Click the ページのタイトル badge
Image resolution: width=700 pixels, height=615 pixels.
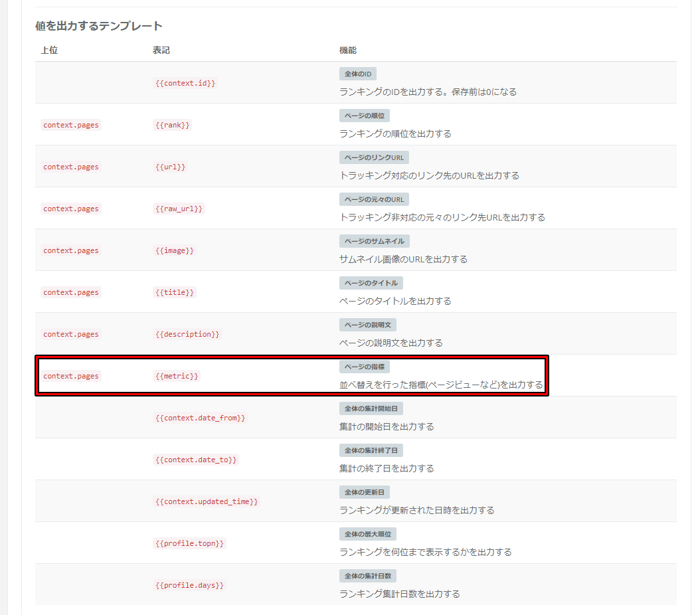tap(371, 284)
